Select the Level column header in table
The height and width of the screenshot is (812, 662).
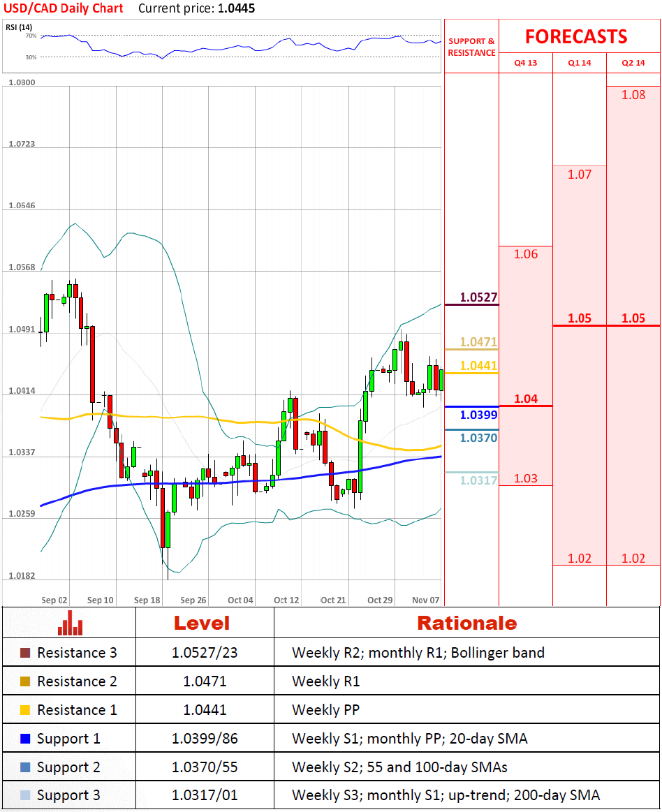click(x=201, y=623)
